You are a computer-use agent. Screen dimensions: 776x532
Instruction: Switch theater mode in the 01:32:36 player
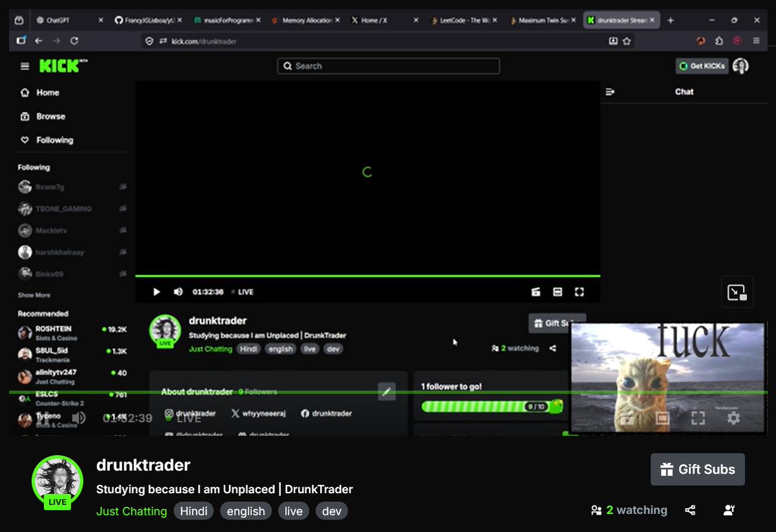(x=557, y=292)
